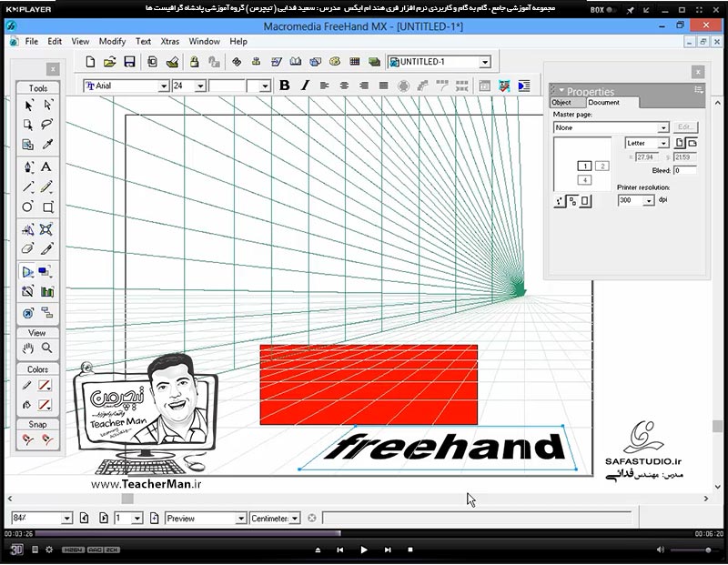Activate the Text tool (A)
This screenshot has height=565, width=728.
(x=46, y=166)
